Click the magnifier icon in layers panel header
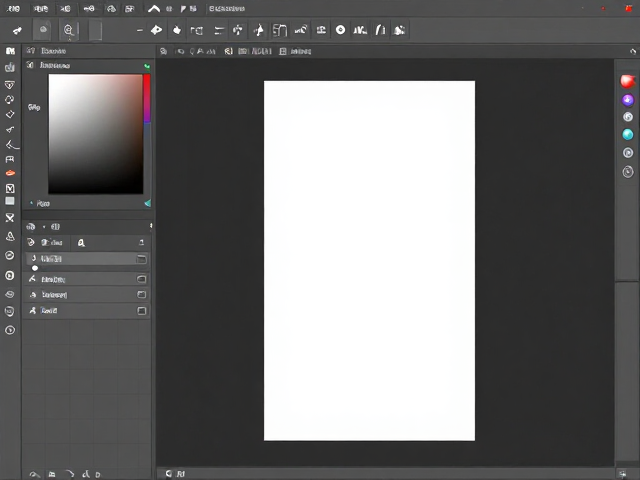Image resolution: width=640 pixels, height=480 pixels. [81, 243]
